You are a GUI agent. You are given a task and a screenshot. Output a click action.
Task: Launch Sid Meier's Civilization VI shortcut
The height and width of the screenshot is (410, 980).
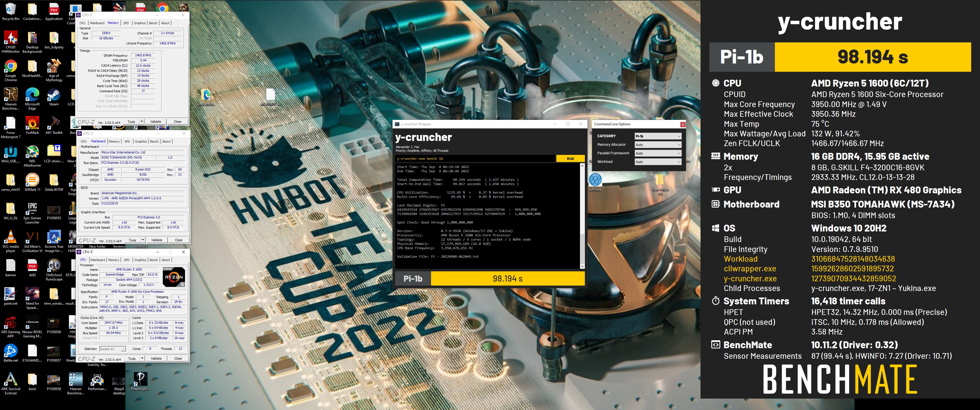click(32, 241)
